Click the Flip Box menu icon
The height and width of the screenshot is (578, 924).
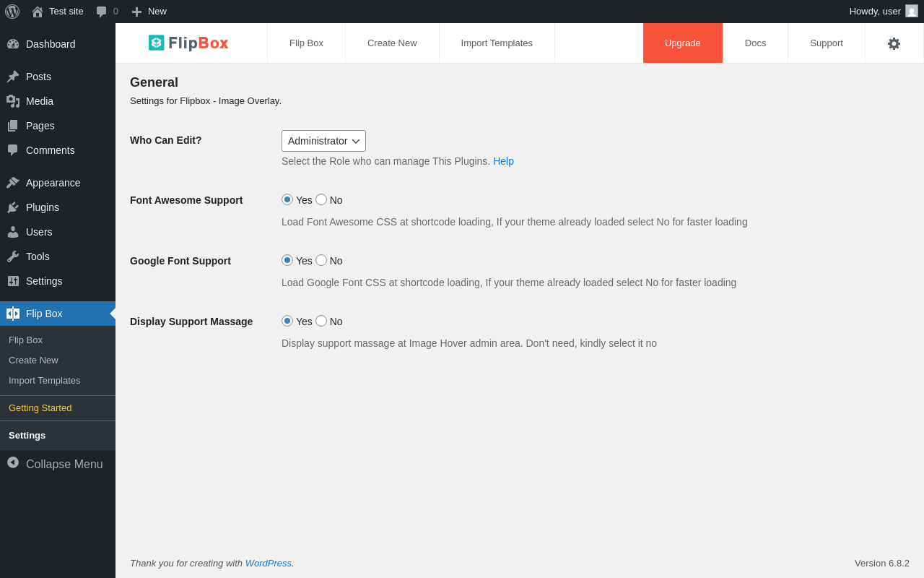click(13, 314)
